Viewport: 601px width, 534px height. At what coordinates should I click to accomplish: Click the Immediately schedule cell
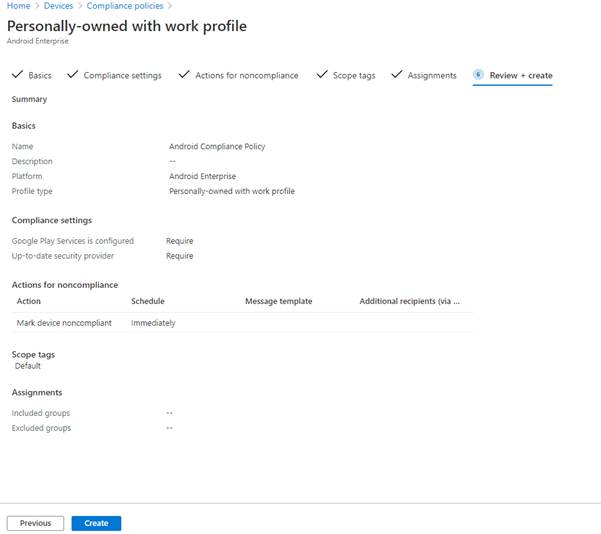[x=153, y=323]
